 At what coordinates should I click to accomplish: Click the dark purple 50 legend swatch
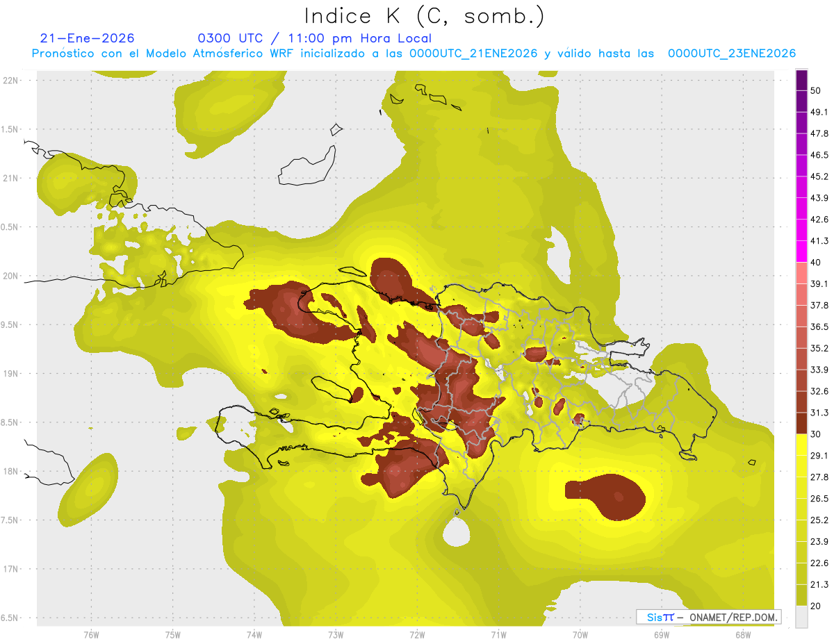point(801,81)
